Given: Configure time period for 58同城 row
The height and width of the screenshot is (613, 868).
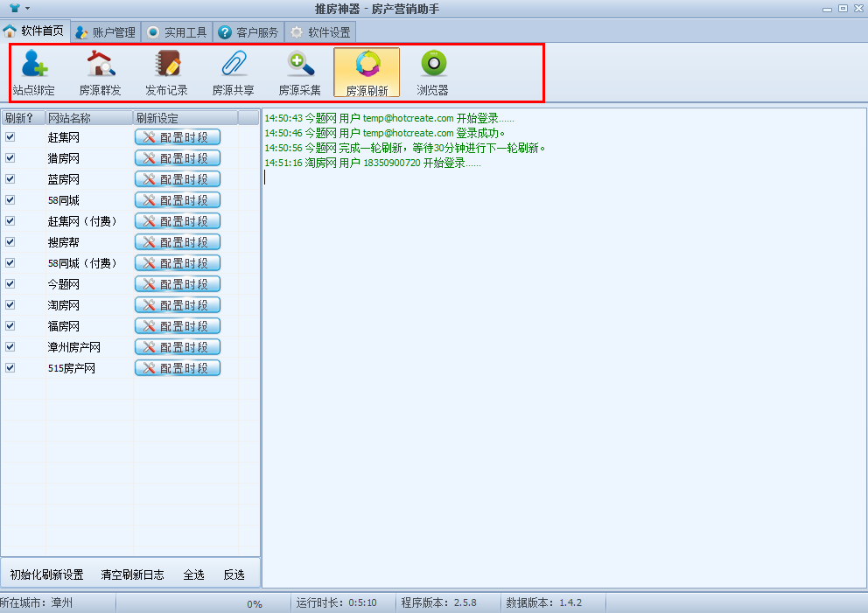Looking at the screenshot, I should pyautogui.click(x=178, y=200).
